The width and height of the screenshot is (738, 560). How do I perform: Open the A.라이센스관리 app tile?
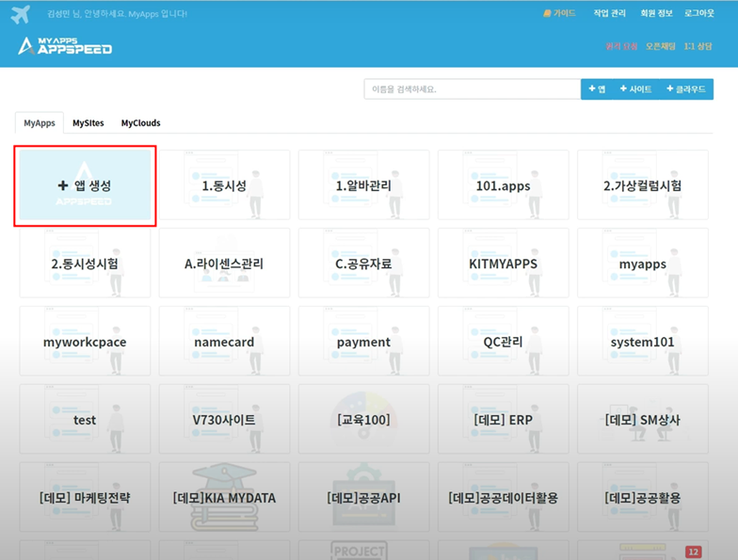coord(224,264)
